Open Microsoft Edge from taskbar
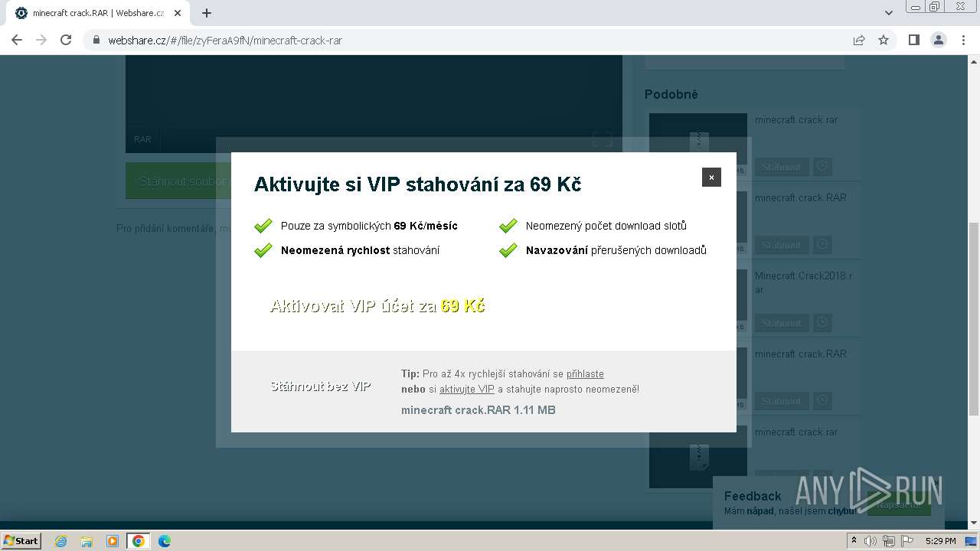 click(165, 541)
